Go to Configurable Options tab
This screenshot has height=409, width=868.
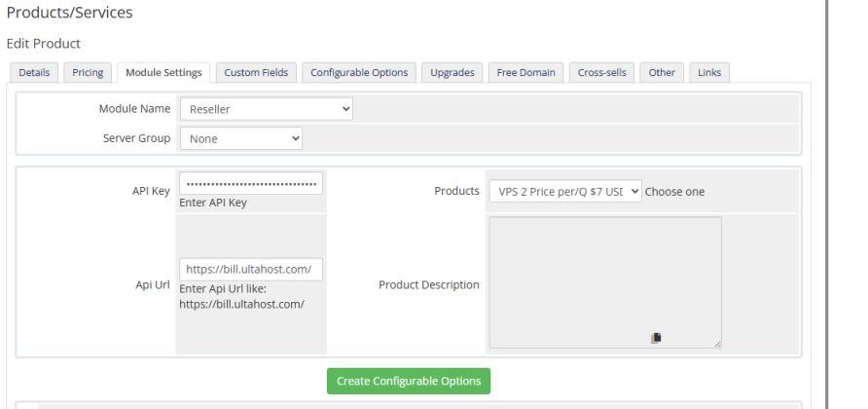tap(359, 73)
